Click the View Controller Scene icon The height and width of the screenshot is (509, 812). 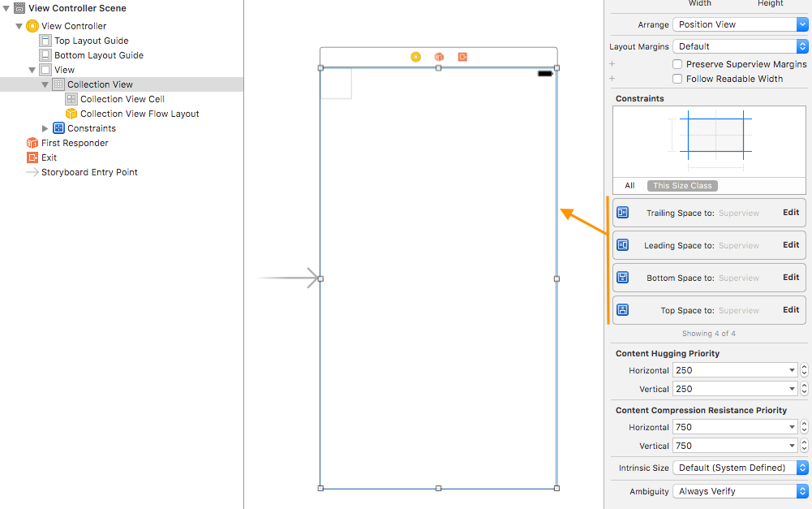coord(19,8)
